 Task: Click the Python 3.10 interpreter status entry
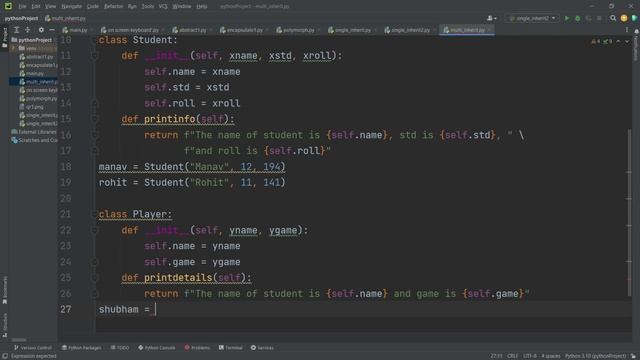tap(595, 356)
